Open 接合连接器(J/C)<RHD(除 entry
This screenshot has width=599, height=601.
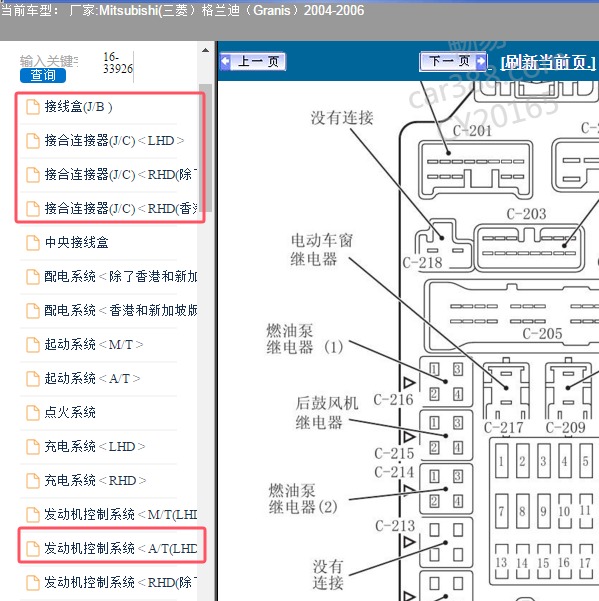point(120,175)
